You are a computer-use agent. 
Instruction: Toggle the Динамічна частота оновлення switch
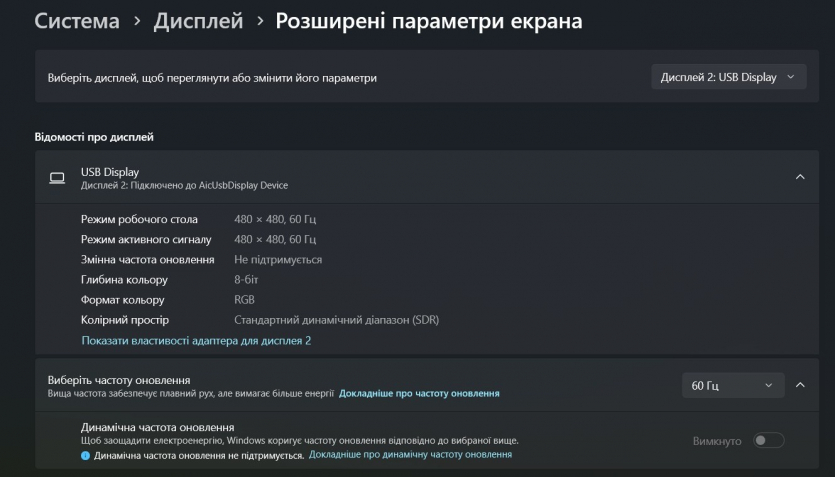tap(769, 441)
